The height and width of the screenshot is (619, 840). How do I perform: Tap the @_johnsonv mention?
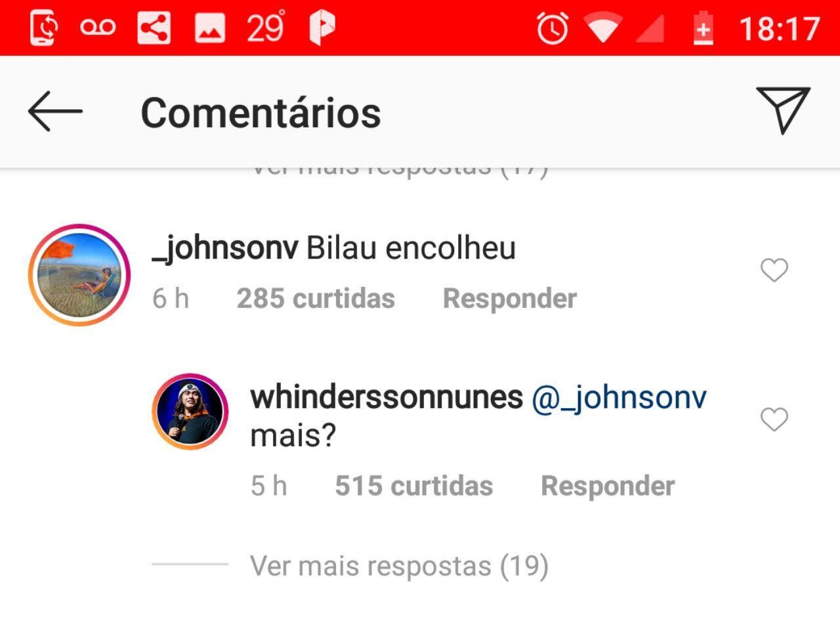[619, 398]
